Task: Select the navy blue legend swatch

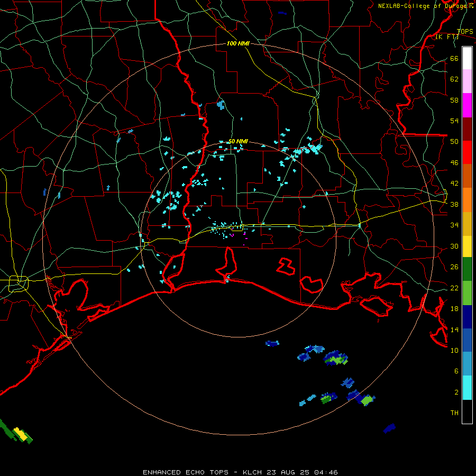Action: pos(467,317)
